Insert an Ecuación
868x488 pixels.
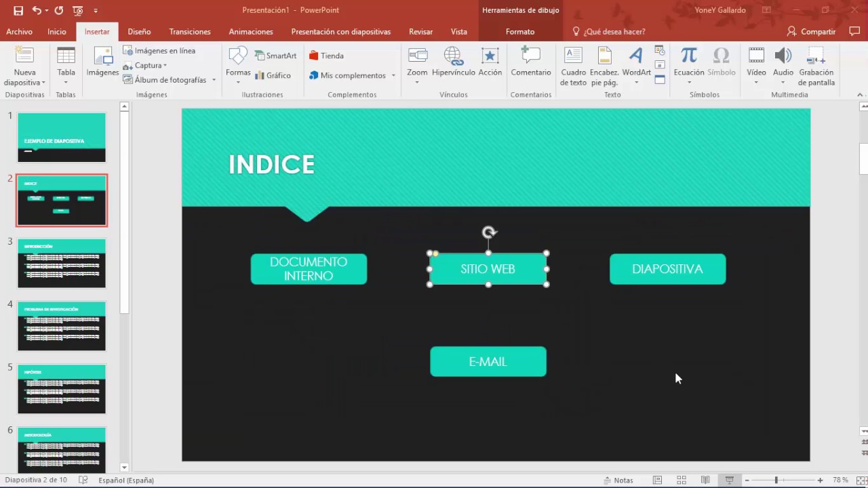pyautogui.click(x=688, y=66)
